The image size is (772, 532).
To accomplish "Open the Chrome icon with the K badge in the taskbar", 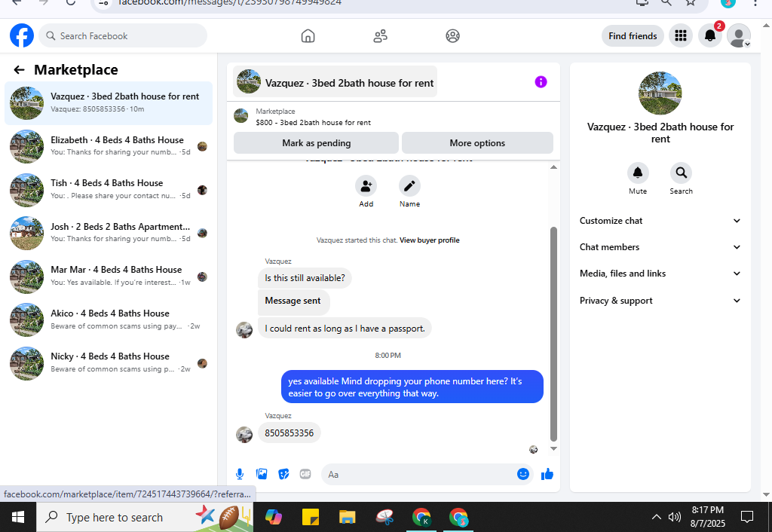I will [x=421, y=517].
